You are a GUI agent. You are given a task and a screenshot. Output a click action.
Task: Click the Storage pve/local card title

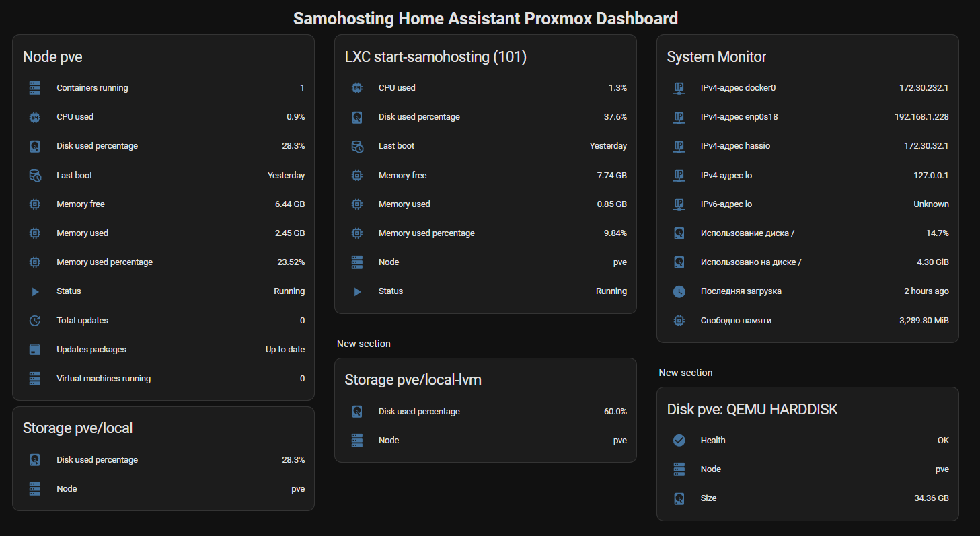(x=78, y=428)
